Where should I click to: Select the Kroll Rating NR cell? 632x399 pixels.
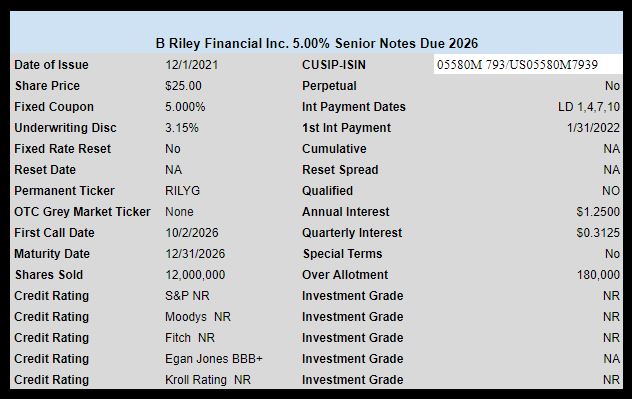208,379
